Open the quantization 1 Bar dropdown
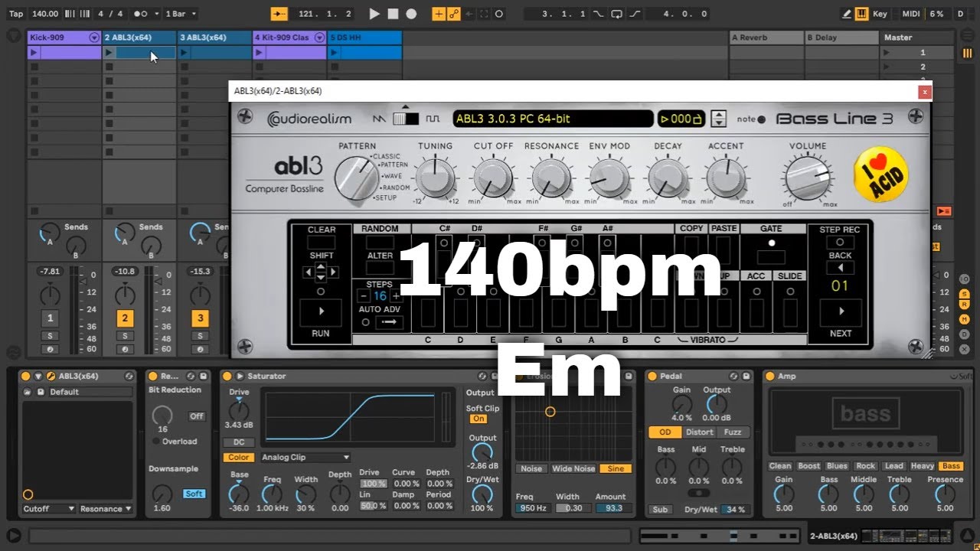This screenshot has width=980, height=551. tap(181, 14)
